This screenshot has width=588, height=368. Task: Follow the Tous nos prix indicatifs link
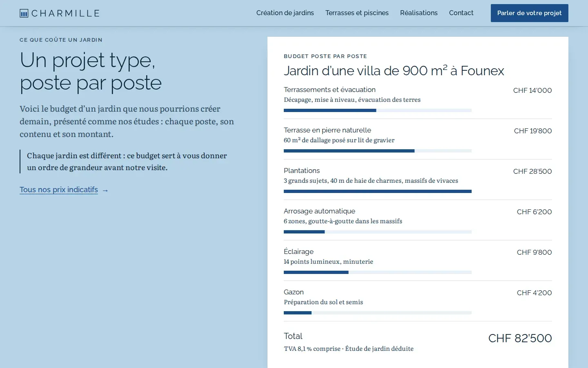pos(59,190)
